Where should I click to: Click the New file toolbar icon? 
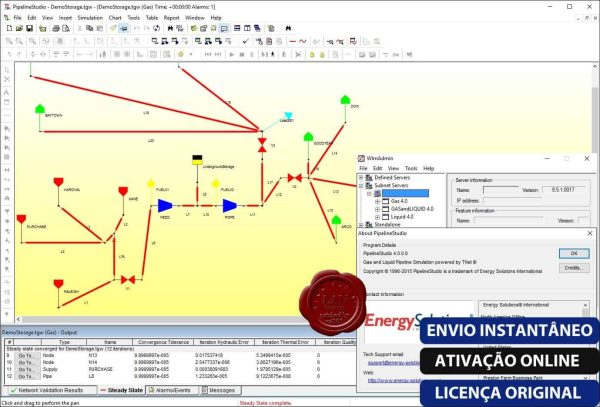click(x=9, y=28)
